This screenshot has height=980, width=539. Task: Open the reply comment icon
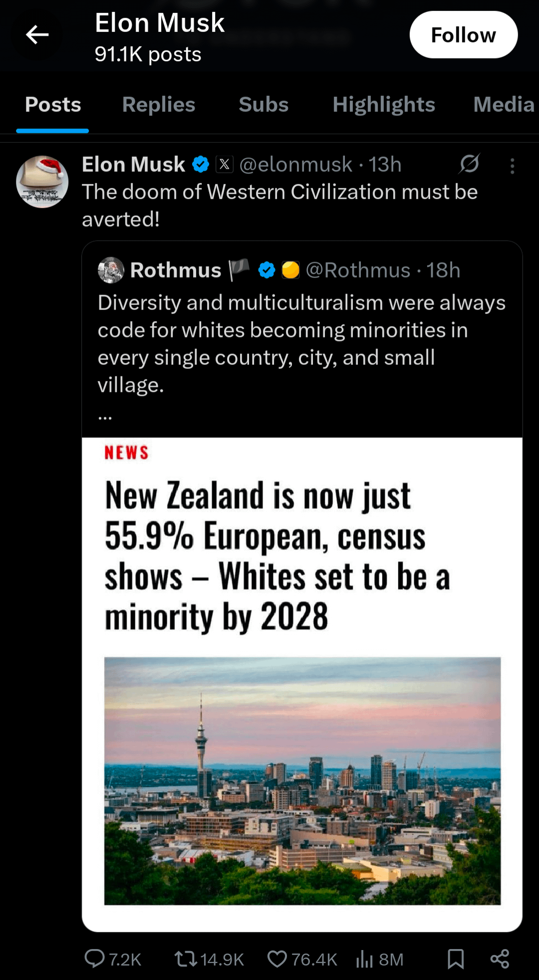tap(94, 959)
